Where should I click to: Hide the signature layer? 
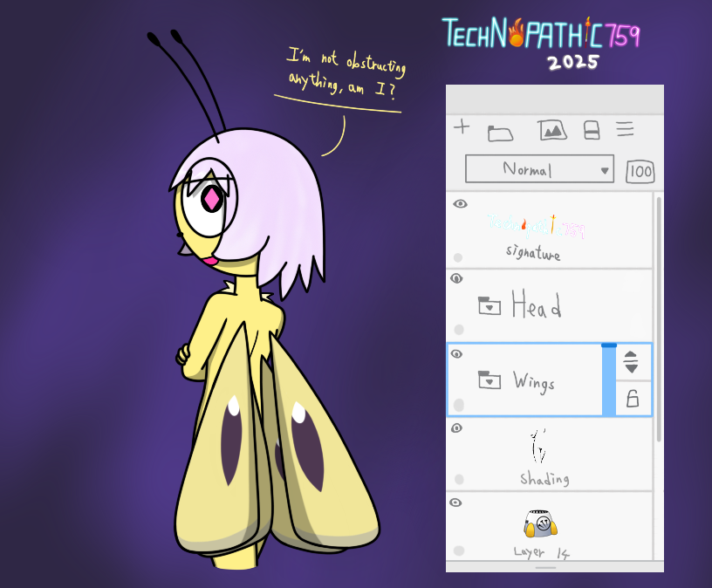460,204
